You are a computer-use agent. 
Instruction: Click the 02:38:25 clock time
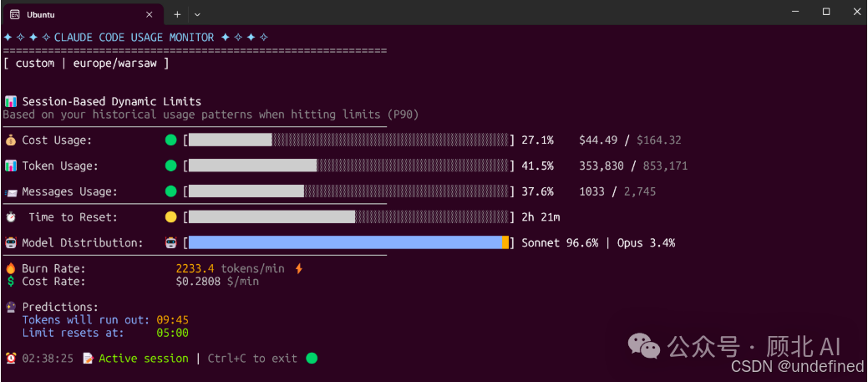(x=48, y=359)
